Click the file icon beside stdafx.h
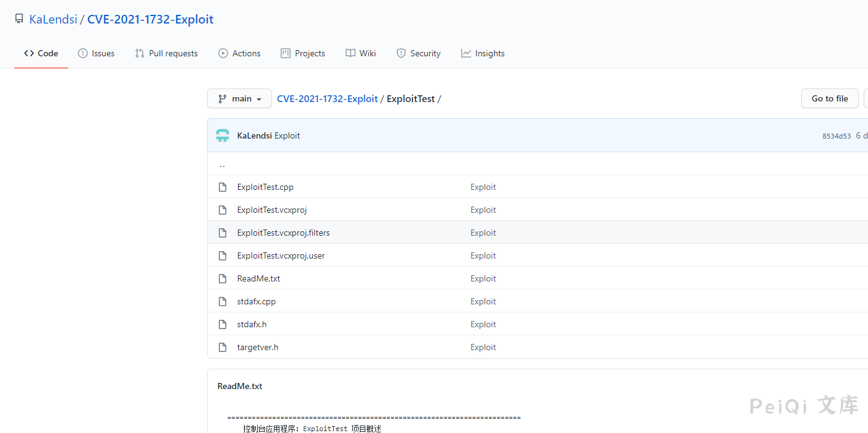Screen dimensions: 868x433 [x=223, y=324]
